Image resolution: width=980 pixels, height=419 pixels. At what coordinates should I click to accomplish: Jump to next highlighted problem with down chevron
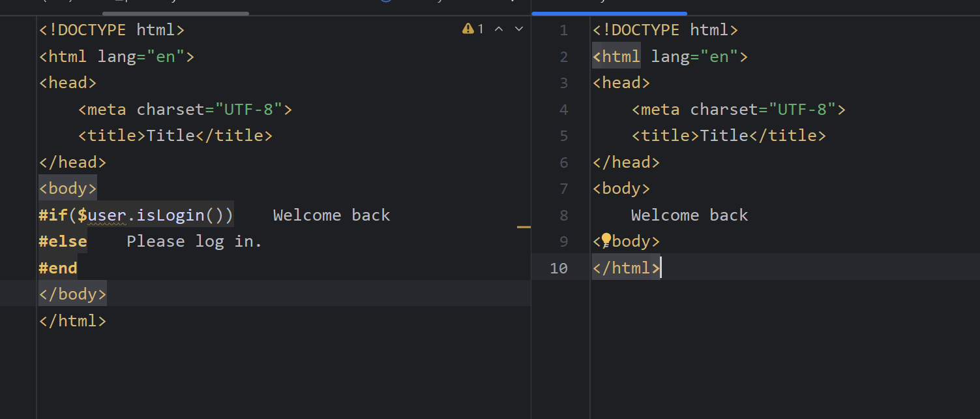tap(519, 29)
